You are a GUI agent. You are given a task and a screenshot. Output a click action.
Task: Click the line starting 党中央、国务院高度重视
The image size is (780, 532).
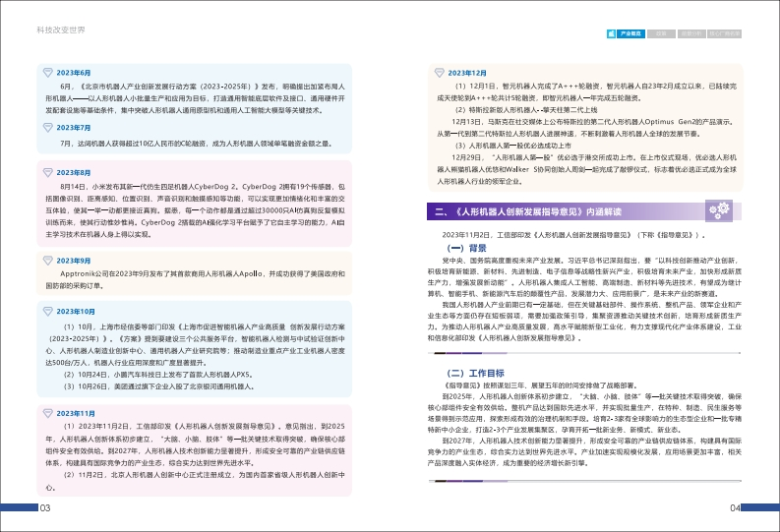pyautogui.click(x=591, y=260)
